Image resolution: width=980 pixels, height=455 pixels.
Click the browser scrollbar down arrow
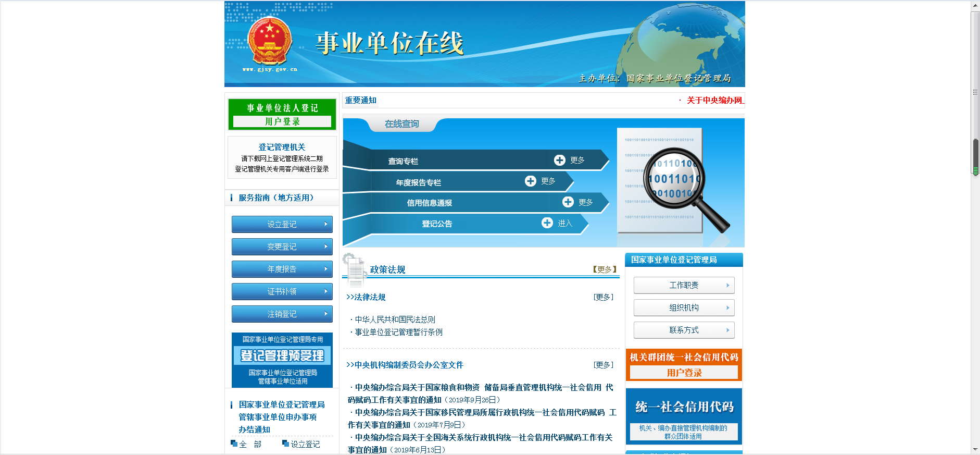tap(975, 449)
